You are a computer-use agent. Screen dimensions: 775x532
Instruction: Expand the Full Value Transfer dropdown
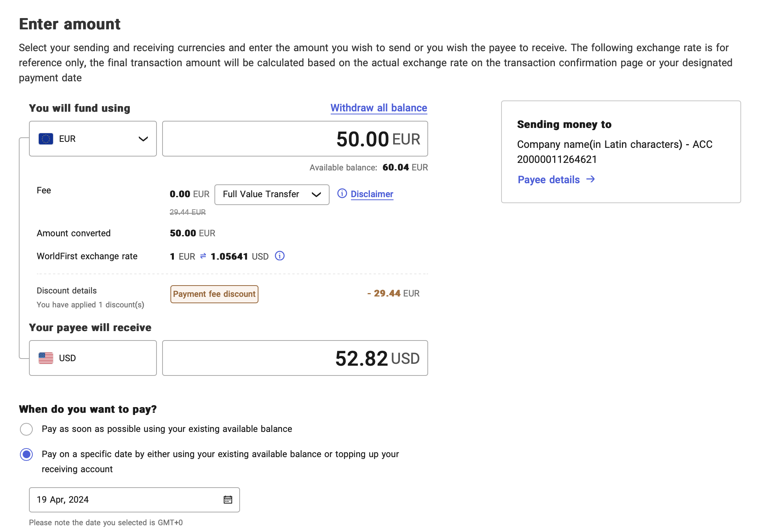coord(272,195)
